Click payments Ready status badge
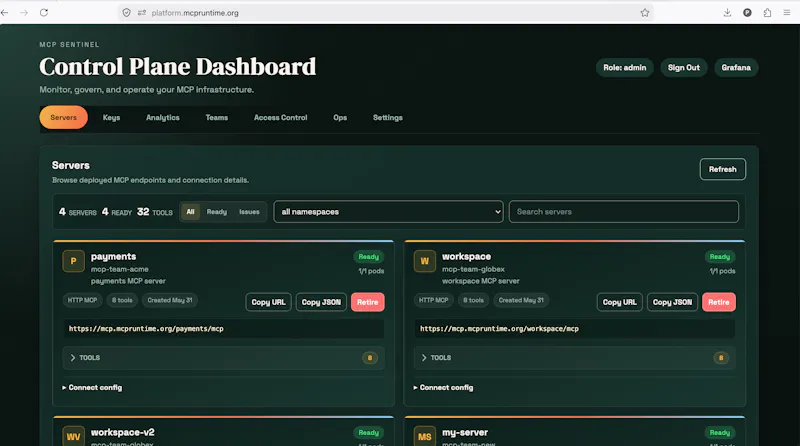 click(x=369, y=257)
